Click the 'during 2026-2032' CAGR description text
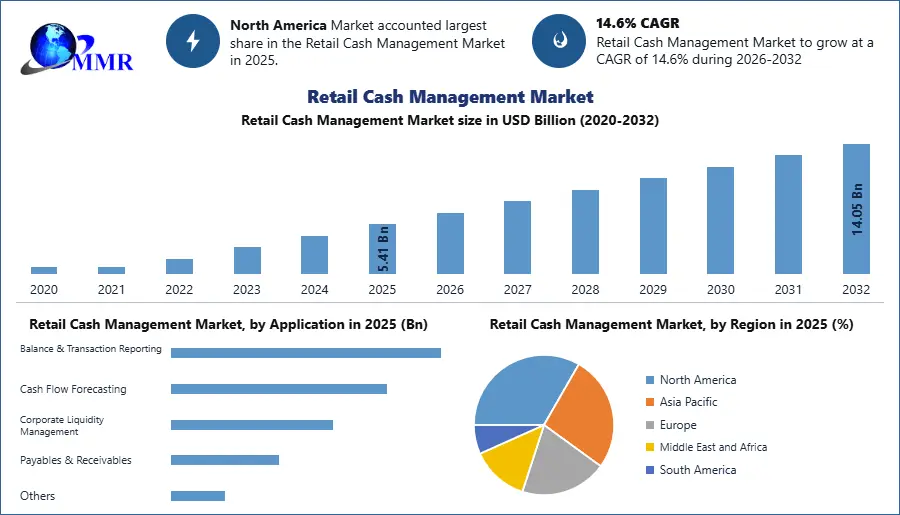Viewport: 900px width, 515px height. point(747,60)
